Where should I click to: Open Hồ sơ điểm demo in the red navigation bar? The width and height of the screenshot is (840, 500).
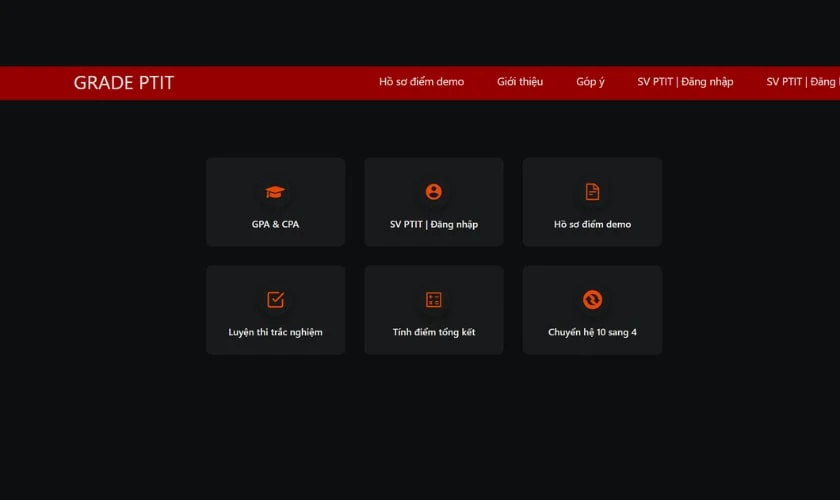coord(422,81)
